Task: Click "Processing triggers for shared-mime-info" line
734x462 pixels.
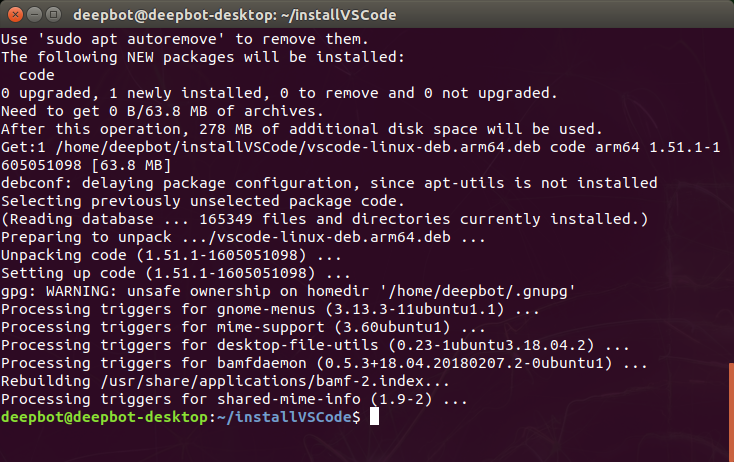Action: coord(235,399)
